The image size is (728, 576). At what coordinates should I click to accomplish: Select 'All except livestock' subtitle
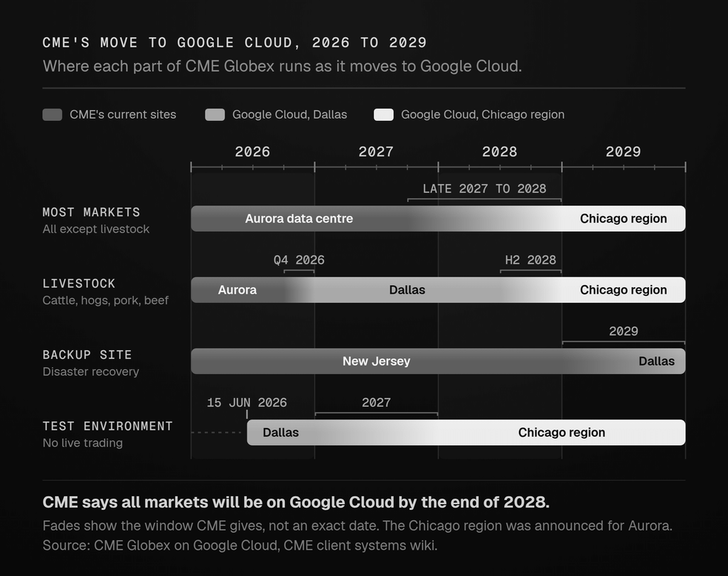[x=96, y=229]
